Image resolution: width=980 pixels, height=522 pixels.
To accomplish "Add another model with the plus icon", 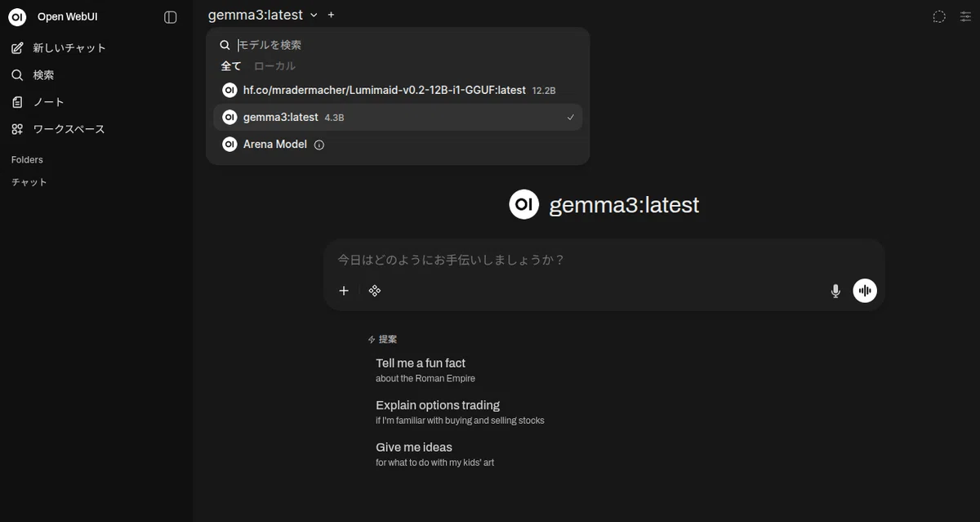I will point(331,15).
